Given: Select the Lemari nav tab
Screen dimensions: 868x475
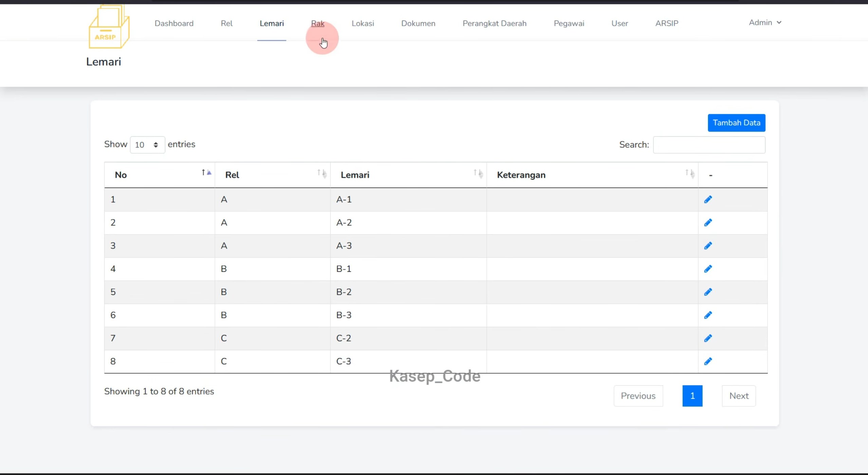Looking at the screenshot, I should click(272, 23).
